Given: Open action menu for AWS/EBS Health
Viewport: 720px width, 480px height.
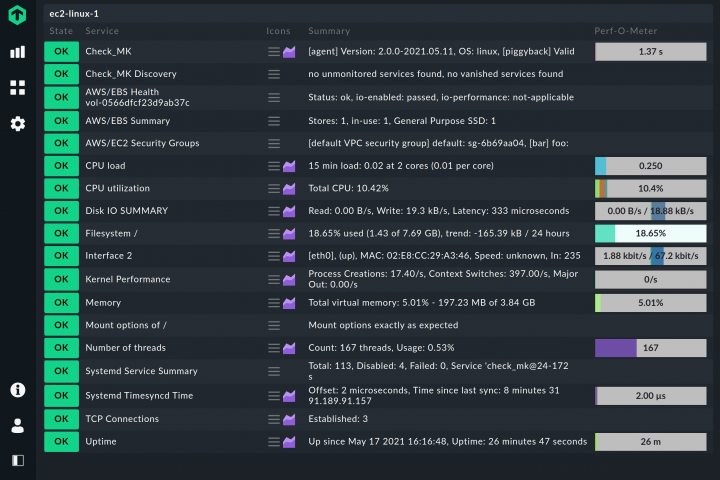Looking at the screenshot, I should [x=274, y=97].
